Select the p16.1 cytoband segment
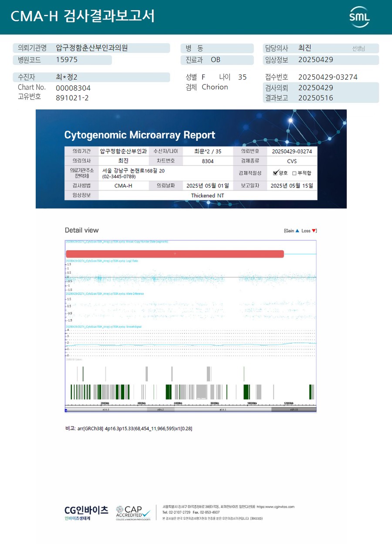The image size is (392, 554). coord(223,410)
